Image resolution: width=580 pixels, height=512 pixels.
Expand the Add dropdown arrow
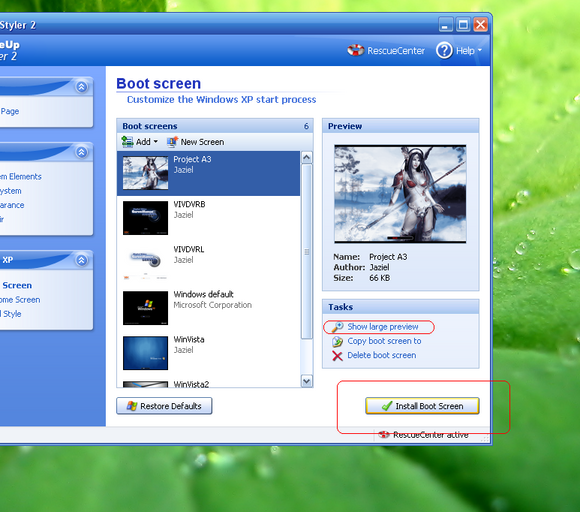[x=155, y=142]
